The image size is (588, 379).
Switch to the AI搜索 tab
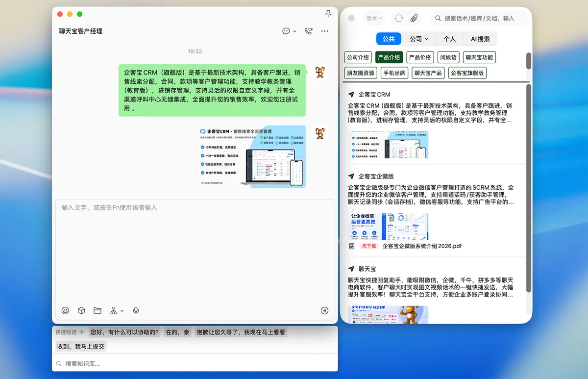point(480,39)
